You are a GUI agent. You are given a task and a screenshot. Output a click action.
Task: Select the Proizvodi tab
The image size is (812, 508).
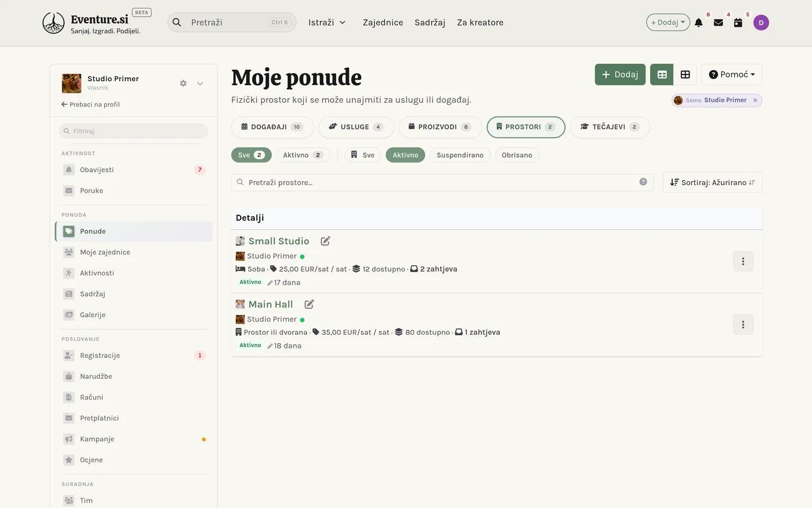pyautogui.click(x=440, y=127)
